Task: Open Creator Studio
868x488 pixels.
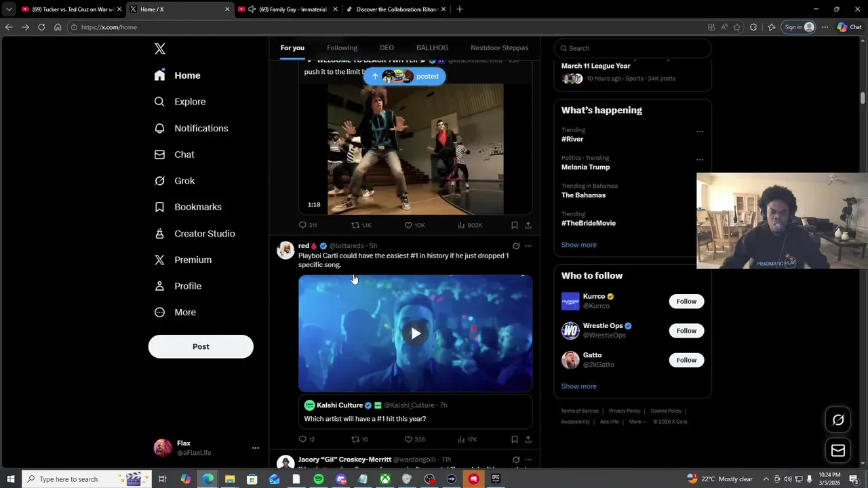Action: pyautogui.click(x=195, y=233)
